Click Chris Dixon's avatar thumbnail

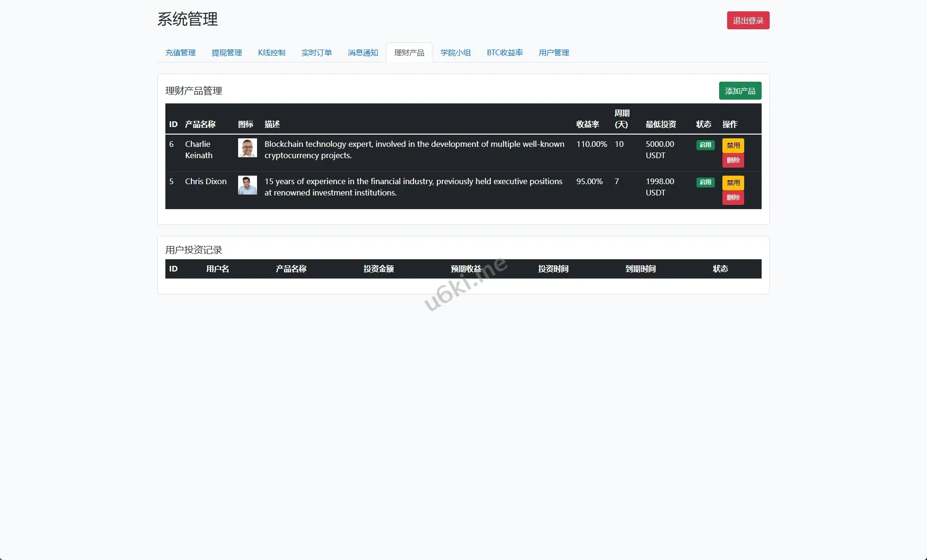(x=247, y=185)
